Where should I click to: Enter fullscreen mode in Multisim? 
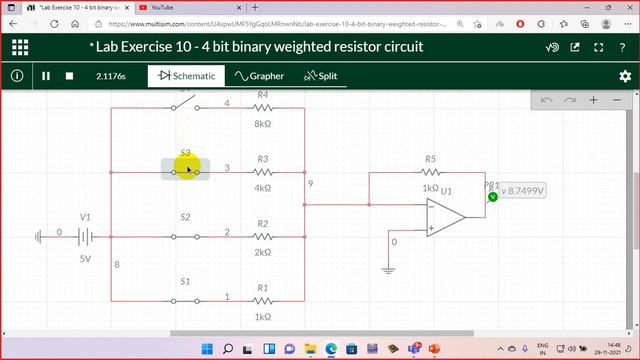coord(598,47)
